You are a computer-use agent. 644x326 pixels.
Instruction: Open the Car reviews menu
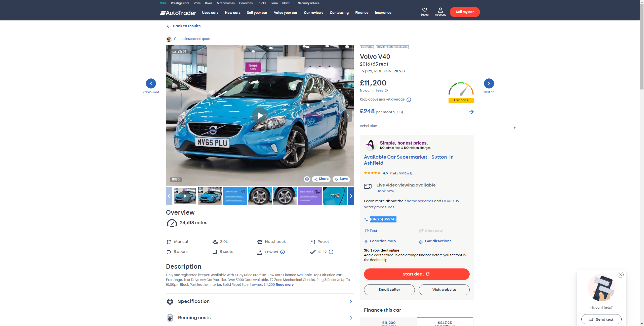coord(313,13)
